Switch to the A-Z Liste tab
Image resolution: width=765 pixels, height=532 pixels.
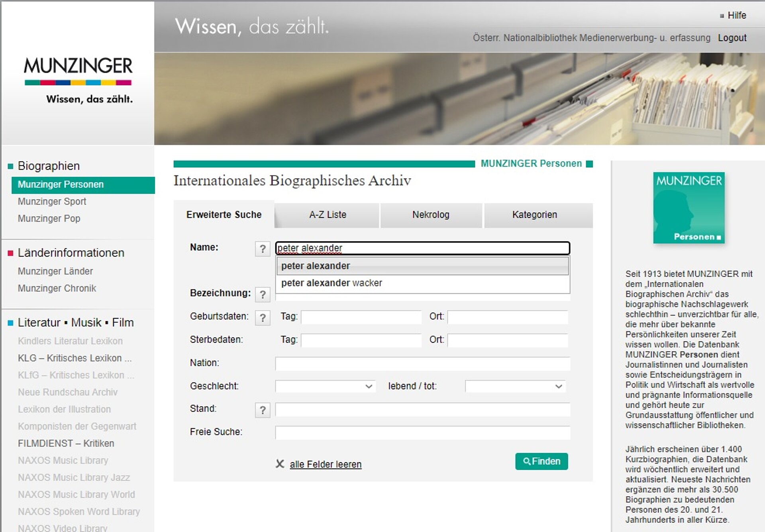[328, 215]
